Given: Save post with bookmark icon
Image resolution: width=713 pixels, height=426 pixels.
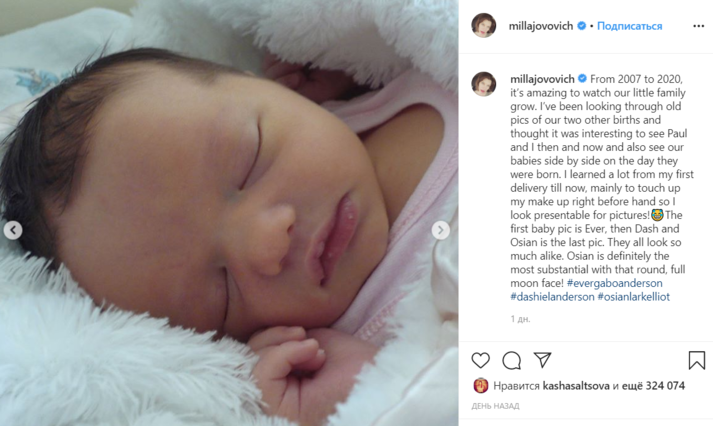Looking at the screenshot, I should click(x=696, y=360).
